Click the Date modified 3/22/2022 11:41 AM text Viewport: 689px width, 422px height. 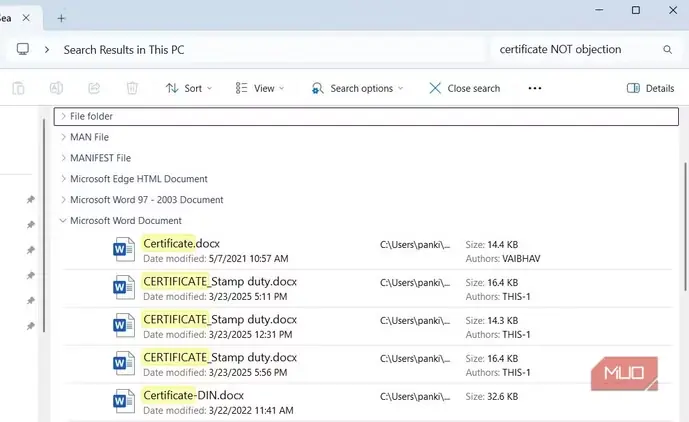coord(218,411)
